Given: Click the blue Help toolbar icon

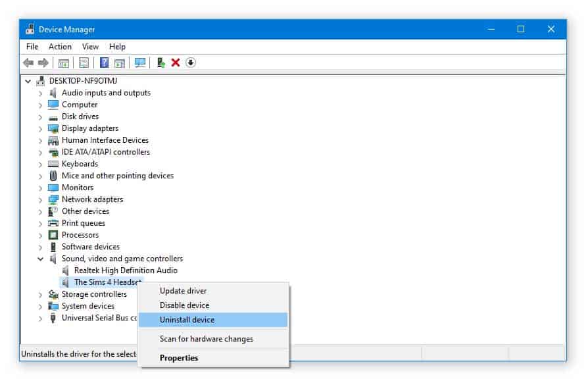Looking at the screenshot, I should (x=105, y=63).
